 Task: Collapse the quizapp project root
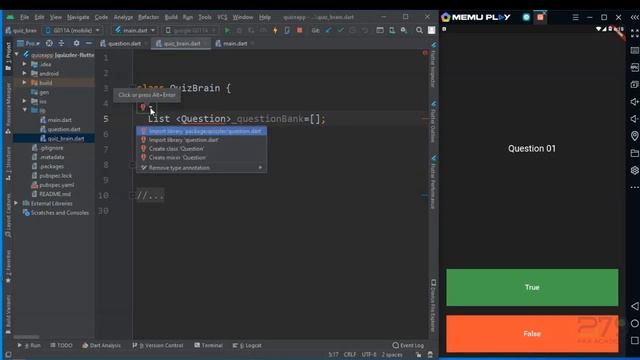(x=16, y=54)
